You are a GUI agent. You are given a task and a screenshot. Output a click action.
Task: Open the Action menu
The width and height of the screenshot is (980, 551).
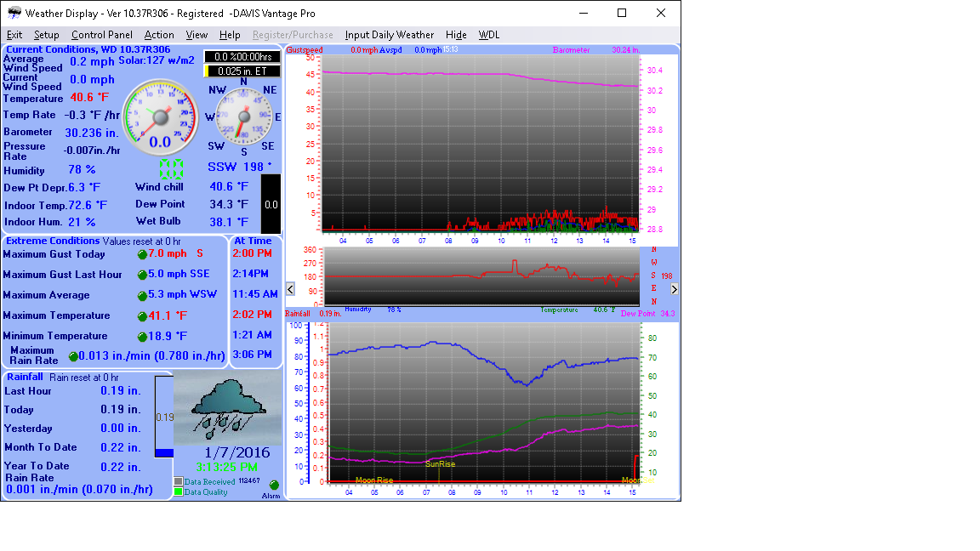(159, 35)
